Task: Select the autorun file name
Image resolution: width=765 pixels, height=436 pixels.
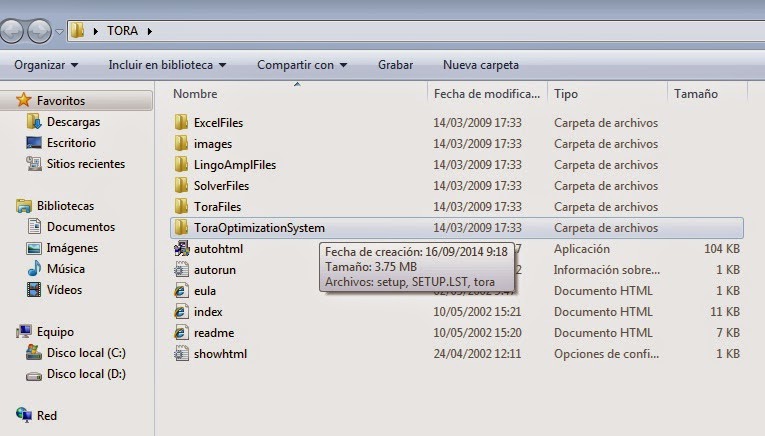Action: tap(215, 269)
